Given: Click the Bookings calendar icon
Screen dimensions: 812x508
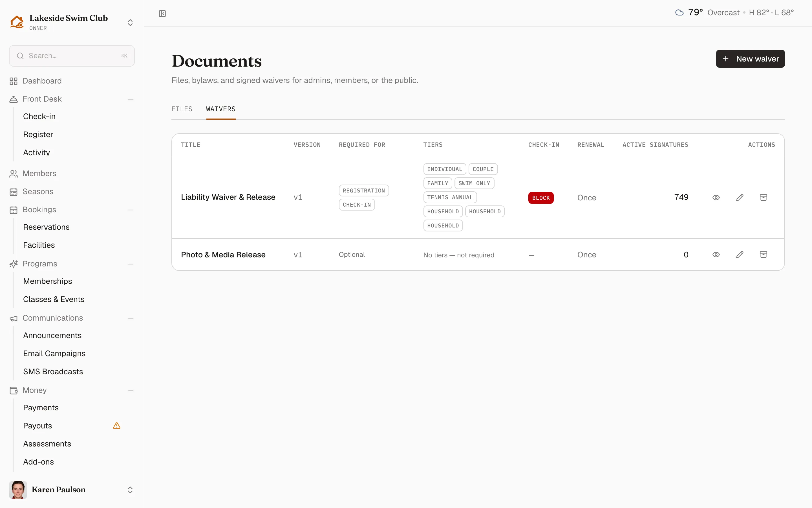Looking at the screenshot, I should [14, 210].
